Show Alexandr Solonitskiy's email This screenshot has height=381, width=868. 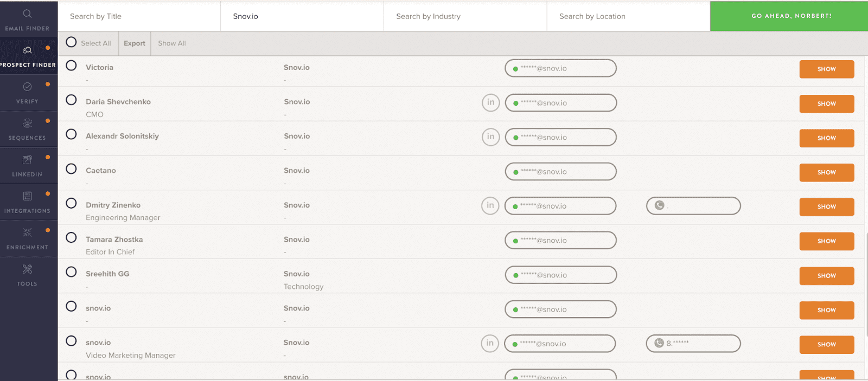pos(827,138)
